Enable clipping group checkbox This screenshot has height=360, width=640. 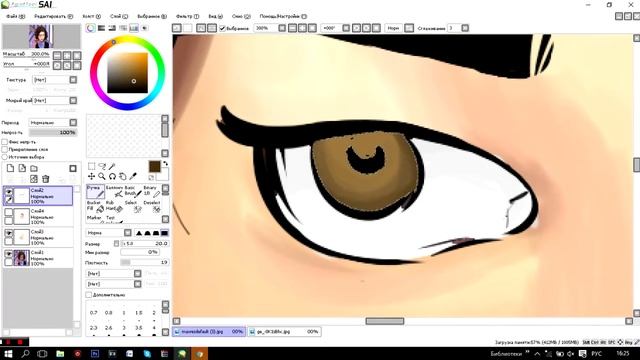tap(5, 149)
